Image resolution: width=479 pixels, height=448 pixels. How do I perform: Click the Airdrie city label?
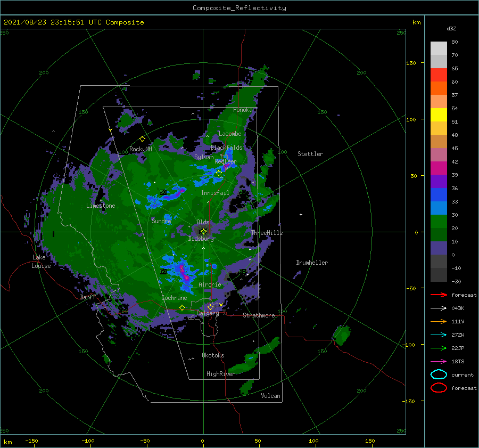[x=210, y=284]
